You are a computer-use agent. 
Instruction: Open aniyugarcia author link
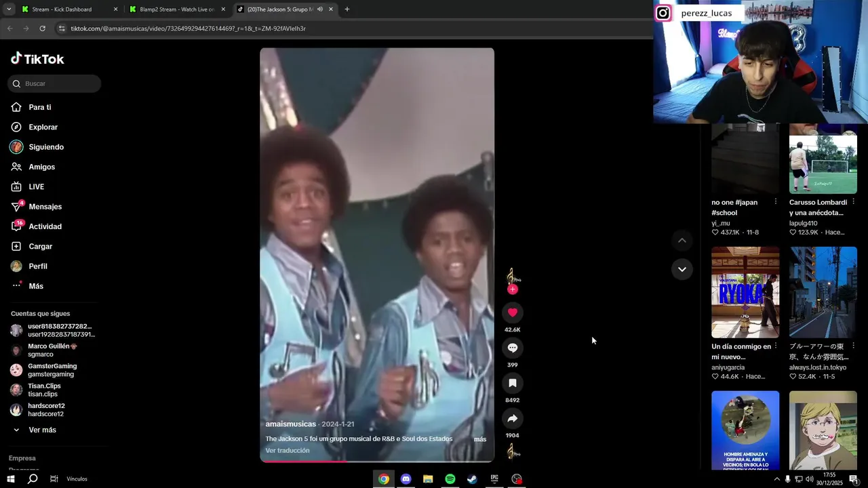tap(728, 367)
